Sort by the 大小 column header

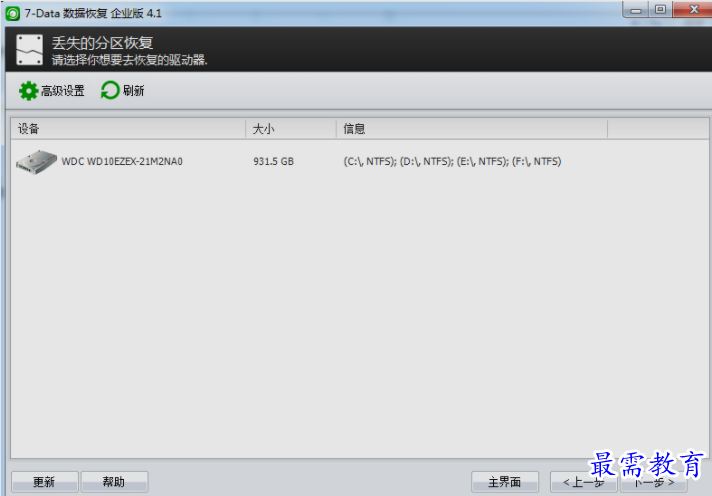coord(291,129)
